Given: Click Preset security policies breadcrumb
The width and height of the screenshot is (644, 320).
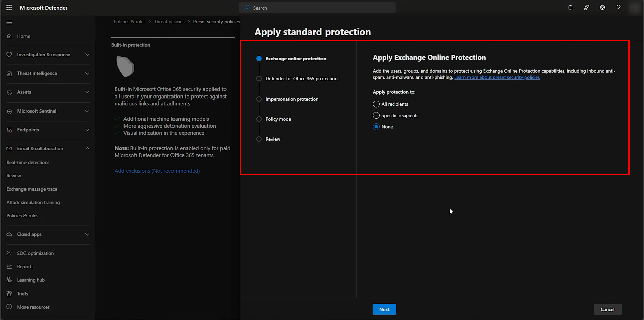Looking at the screenshot, I should pyautogui.click(x=216, y=22).
